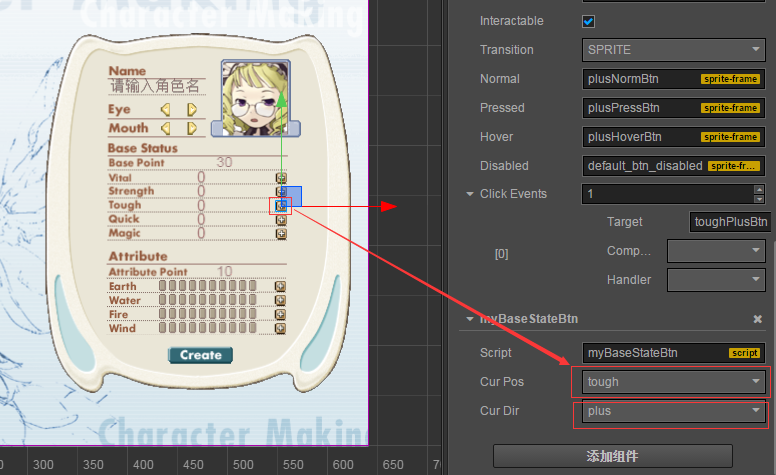Select the Script myBaseStateBtn field
This screenshot has height=475, width=776.
click(x=674, y=353)
